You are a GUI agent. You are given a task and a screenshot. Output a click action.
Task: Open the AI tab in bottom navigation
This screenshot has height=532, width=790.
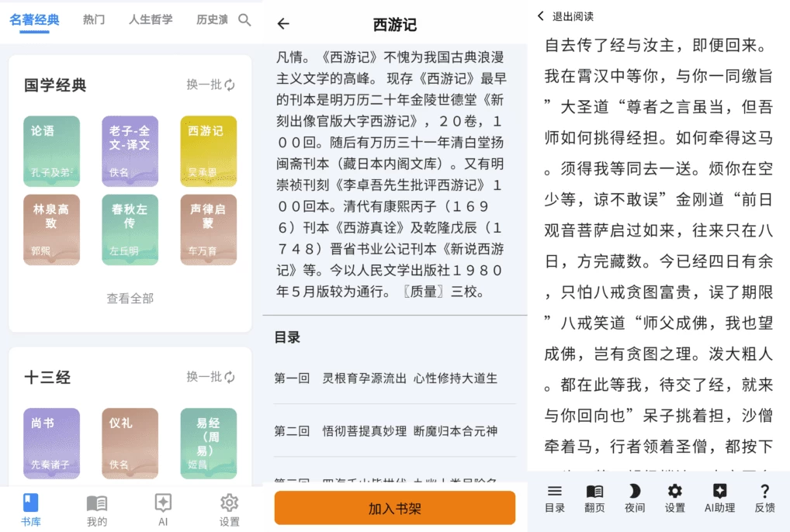coord(163,509)
